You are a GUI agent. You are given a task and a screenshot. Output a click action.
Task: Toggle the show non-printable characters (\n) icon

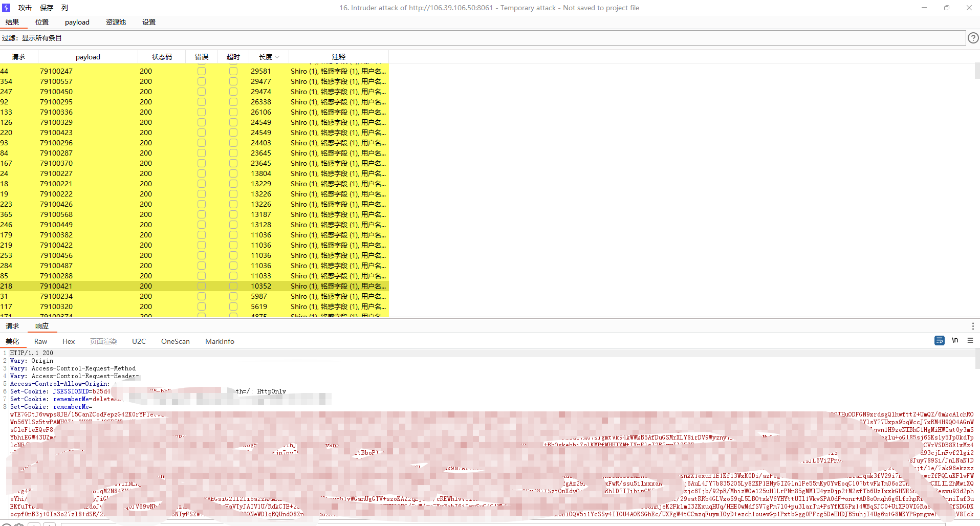coord(955,341)
